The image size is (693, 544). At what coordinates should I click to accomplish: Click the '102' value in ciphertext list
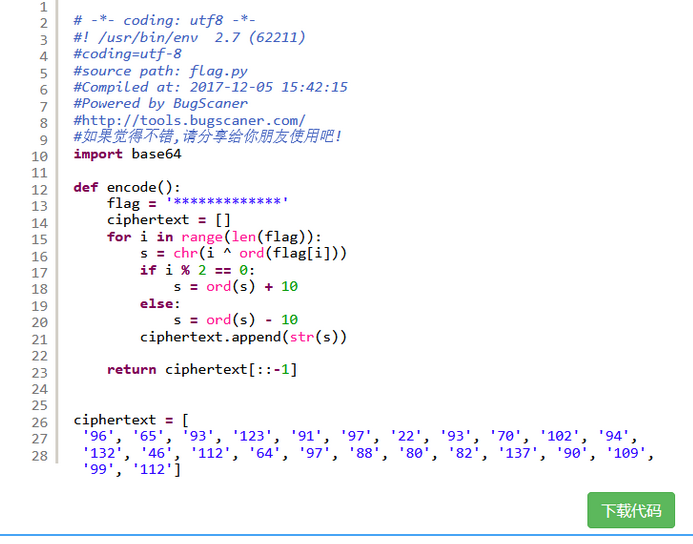[x=560, y=436]
